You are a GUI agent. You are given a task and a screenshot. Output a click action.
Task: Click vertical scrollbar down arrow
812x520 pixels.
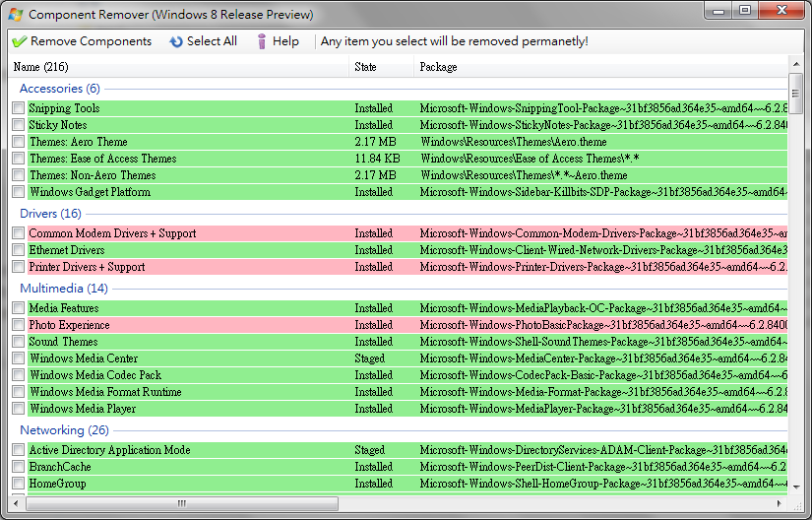[796, 487]
